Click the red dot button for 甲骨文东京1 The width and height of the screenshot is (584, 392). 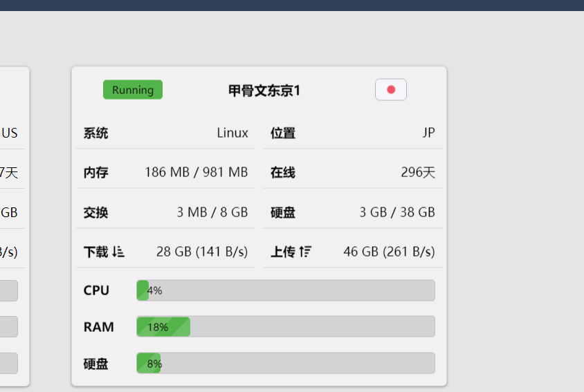point(391,90)
